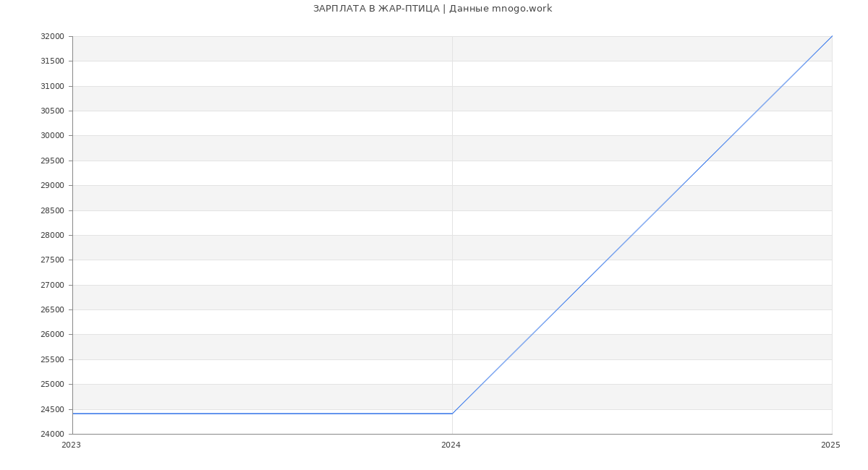
Task: Click the 2023 label on the x-axis
Action: point(71,445)
